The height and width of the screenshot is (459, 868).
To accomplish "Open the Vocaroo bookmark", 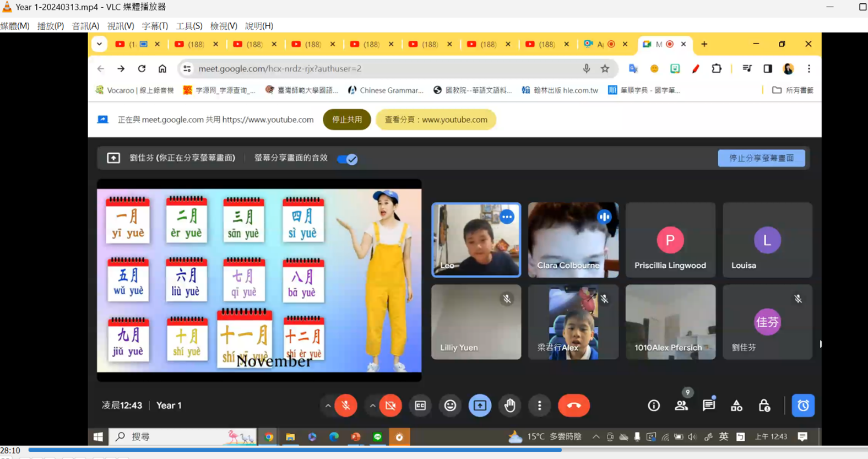I will click(x=134, y=90).
